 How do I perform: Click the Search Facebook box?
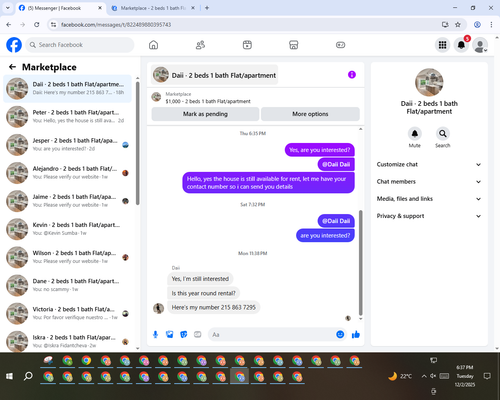pos(80,45)
